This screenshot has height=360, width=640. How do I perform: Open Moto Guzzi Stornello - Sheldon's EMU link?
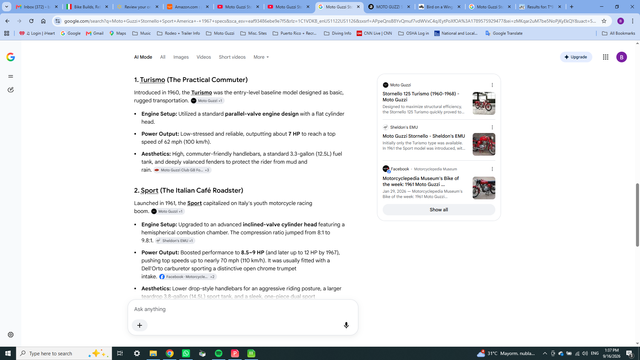[x=424, y=136]
